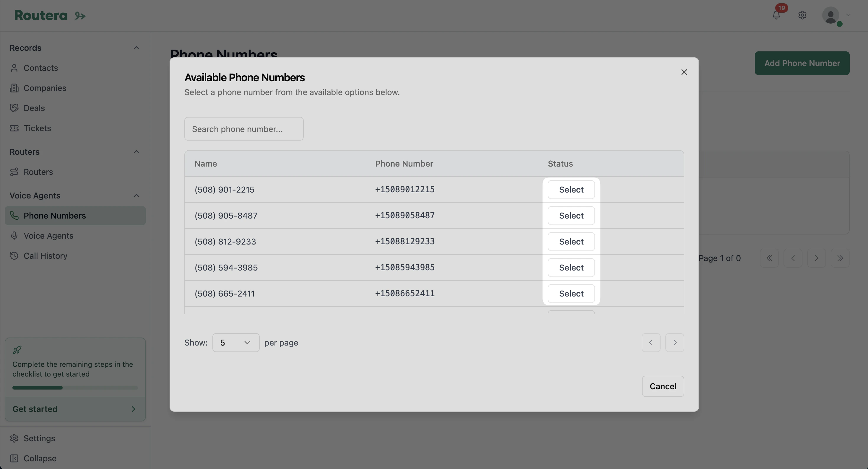Focus the Search phone number field
This screenshot has width=868, height=469.
(244, 129)
